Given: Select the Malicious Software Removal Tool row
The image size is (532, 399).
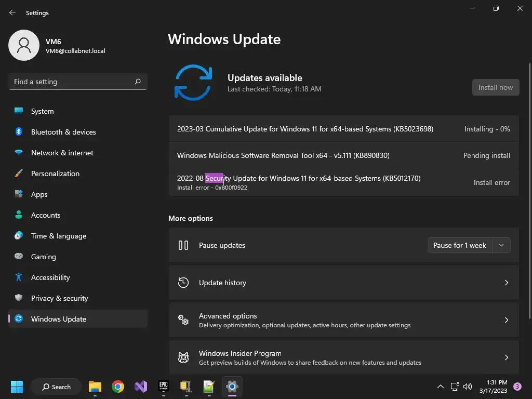Looking at the screenshot, I should 344,155.
